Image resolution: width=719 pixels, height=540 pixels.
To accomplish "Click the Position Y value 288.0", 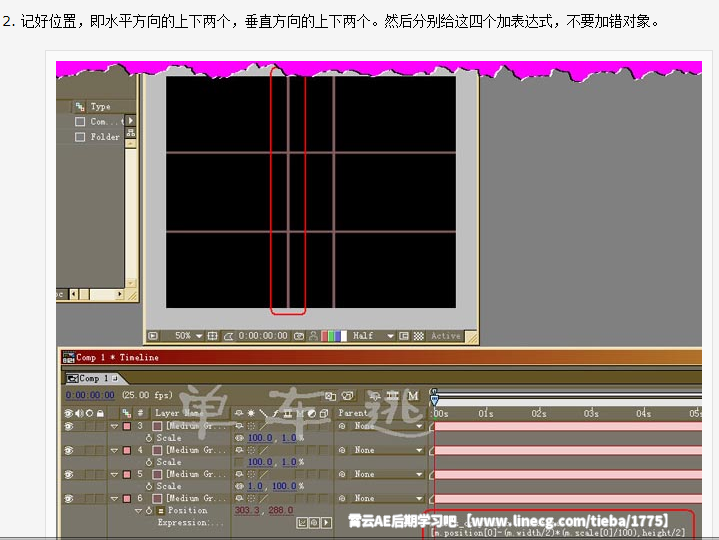I will click(281, 510).
